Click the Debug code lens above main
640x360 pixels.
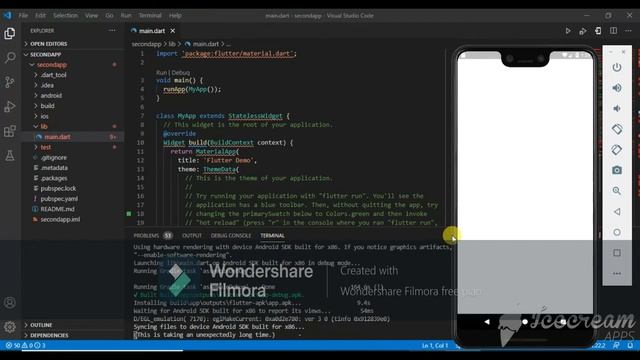coord(181,73)
